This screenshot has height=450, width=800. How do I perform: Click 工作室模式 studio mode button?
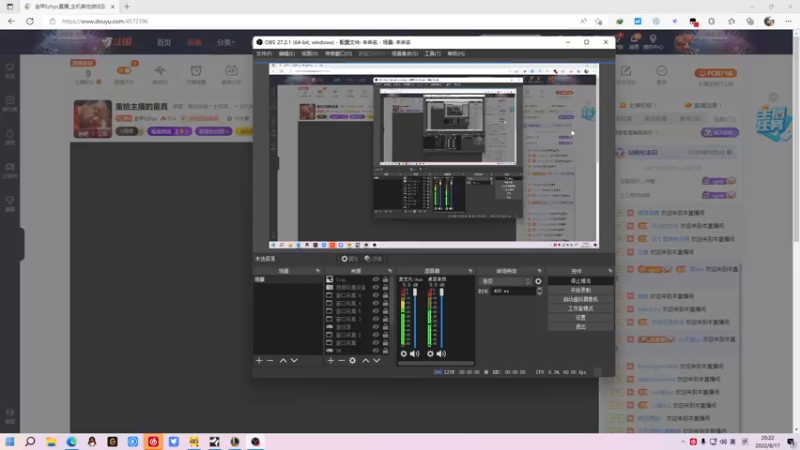pos(580,308)
